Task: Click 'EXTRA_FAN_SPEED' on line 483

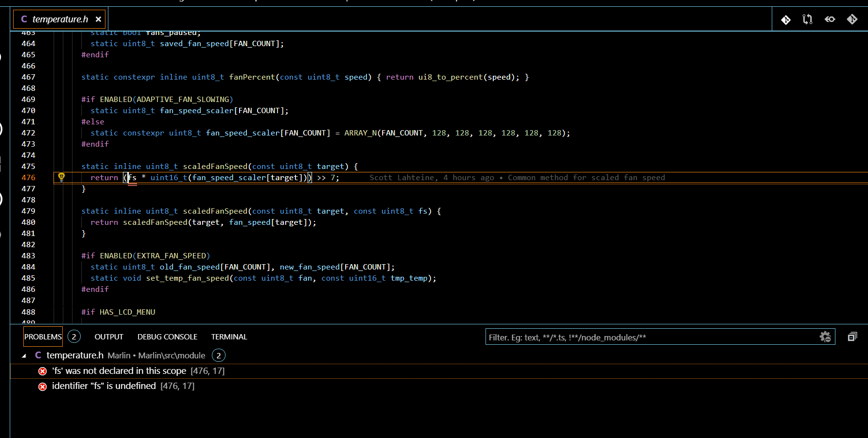Action: click(171, 256)
